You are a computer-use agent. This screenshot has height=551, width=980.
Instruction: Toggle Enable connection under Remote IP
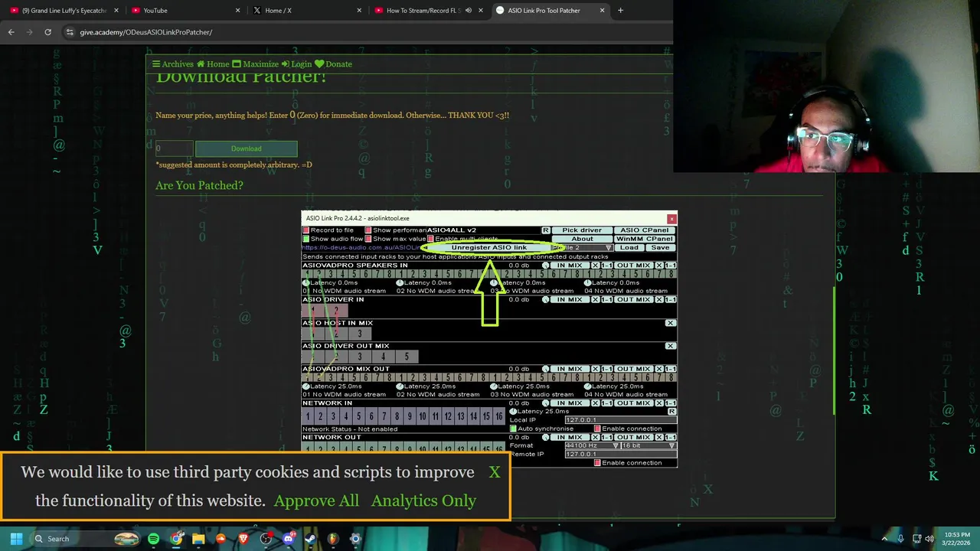[x=597, y=463]
